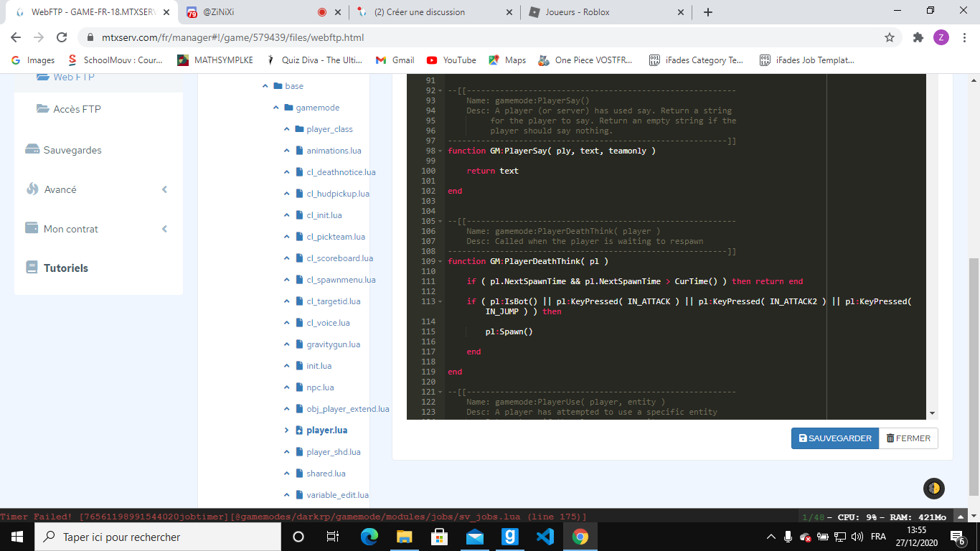Open the gravitygun.lua file
The height and width of the screenshot is (551, 980).
pyautogui.click(x=334, y=344)
